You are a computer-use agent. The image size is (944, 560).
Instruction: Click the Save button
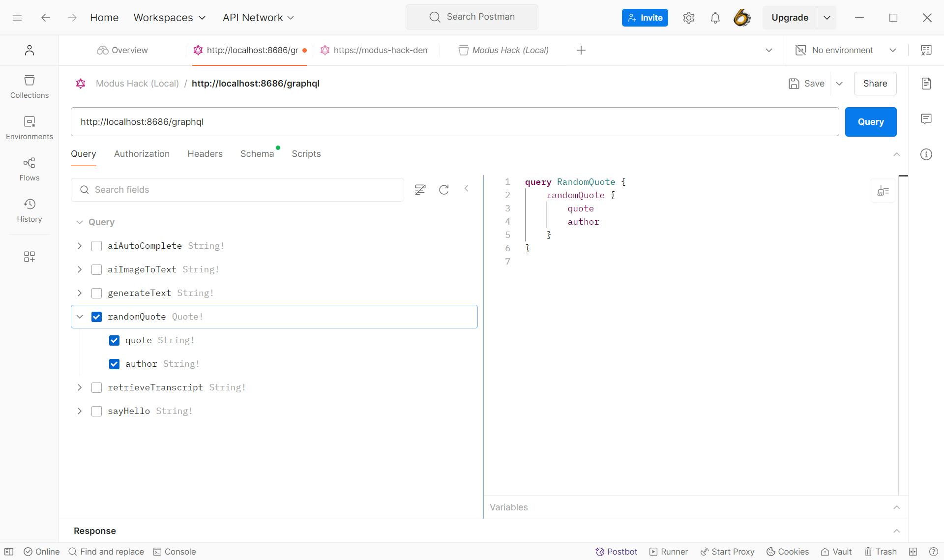point(806,84)
